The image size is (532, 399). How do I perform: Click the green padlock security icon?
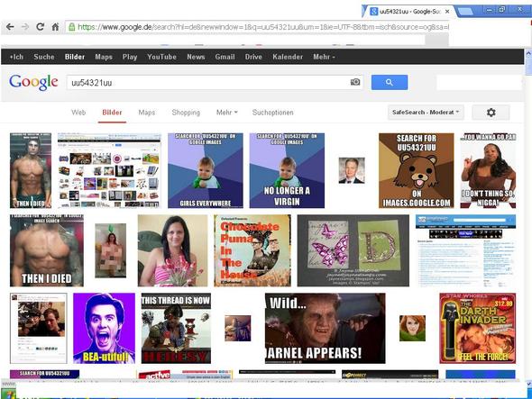pyautogui.click(x=71, y=27)
